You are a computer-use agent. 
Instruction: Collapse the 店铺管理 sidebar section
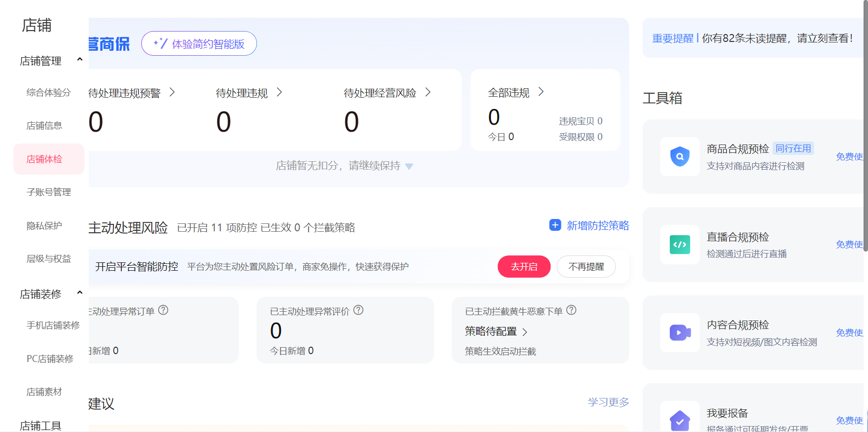[79, 60]
